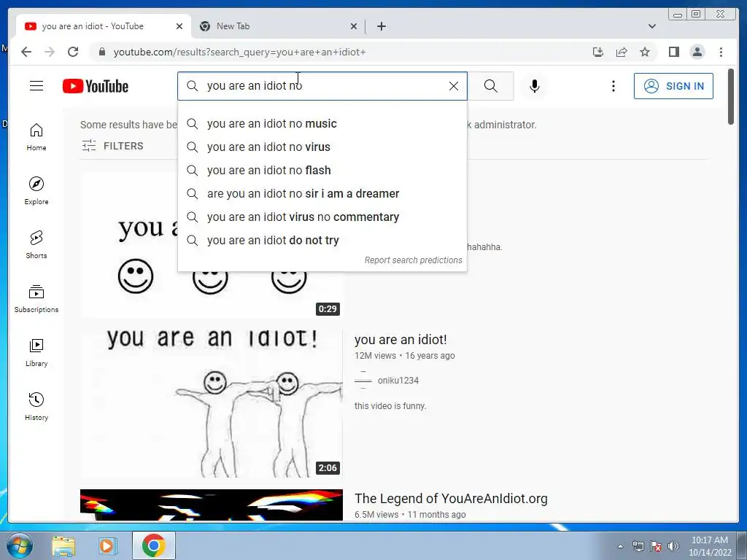Close the New Tab browser tab
This screenshot has width=747, height=560.
click(x=354, y=26)
